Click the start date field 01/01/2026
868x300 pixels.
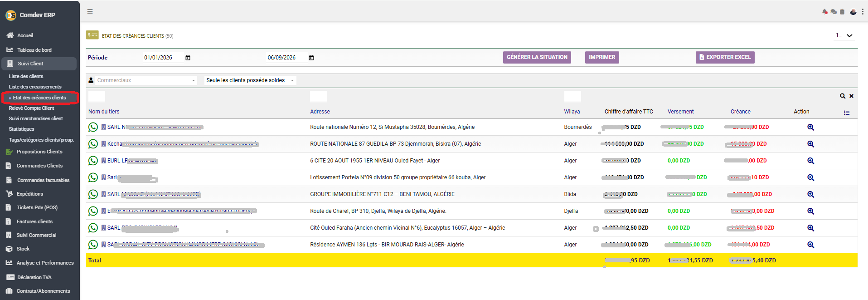163,58
